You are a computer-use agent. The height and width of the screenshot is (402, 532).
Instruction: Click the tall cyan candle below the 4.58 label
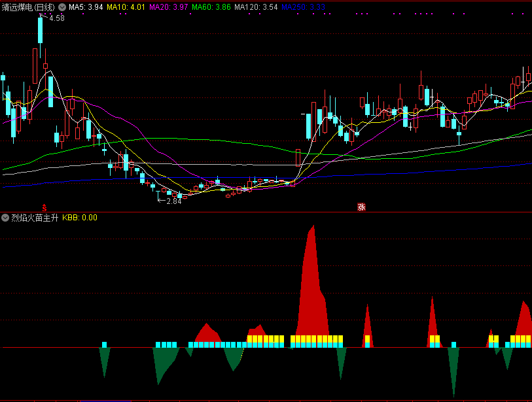41,31
